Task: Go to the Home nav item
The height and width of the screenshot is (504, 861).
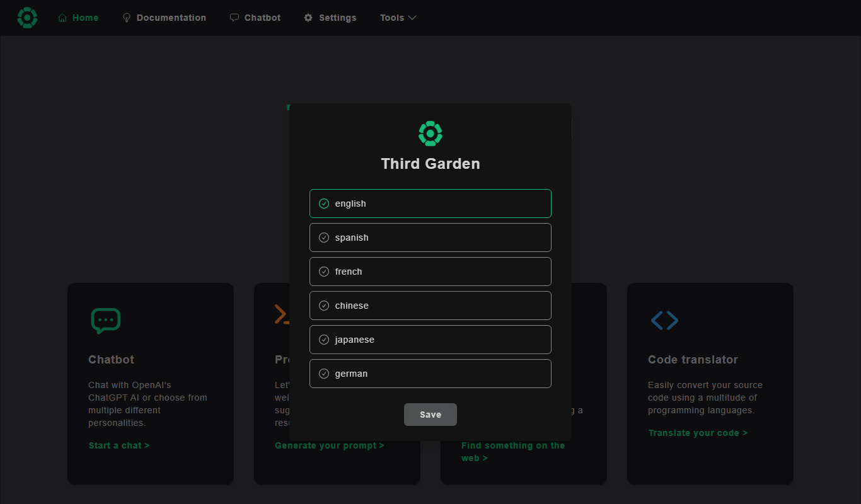Action: [x=78, y=18]
